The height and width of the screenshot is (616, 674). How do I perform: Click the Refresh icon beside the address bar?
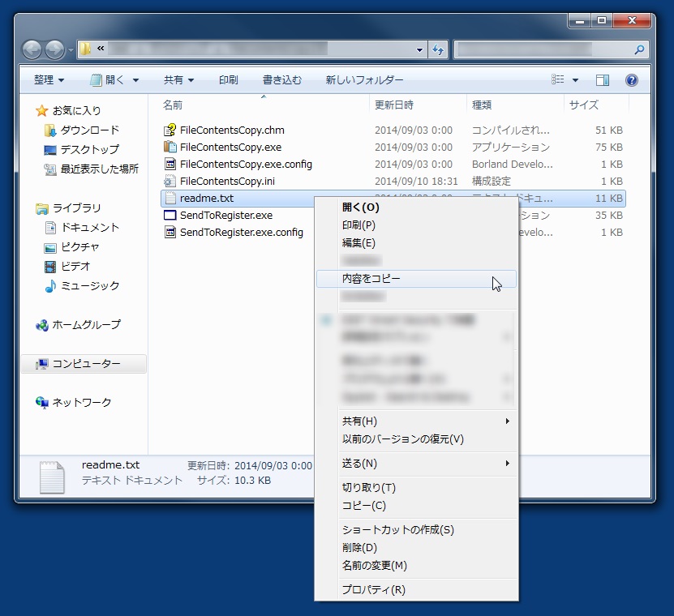[437, 49]
